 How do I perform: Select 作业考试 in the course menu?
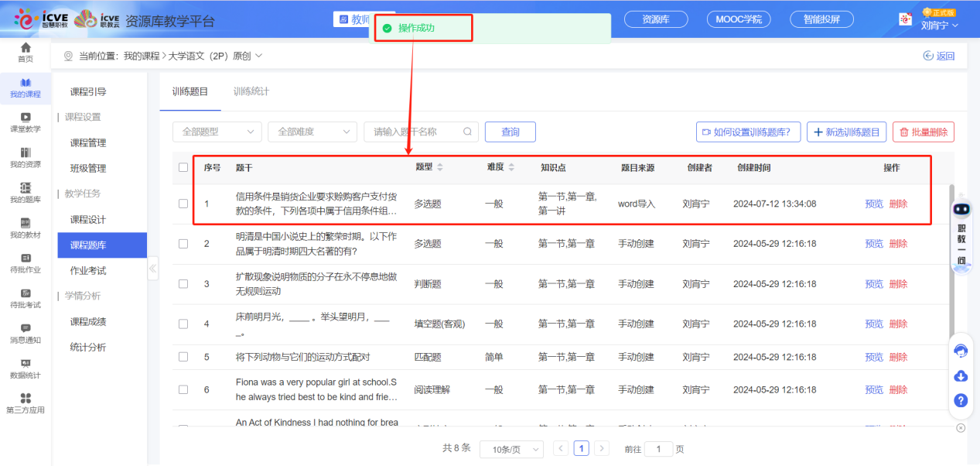(88, 270)
